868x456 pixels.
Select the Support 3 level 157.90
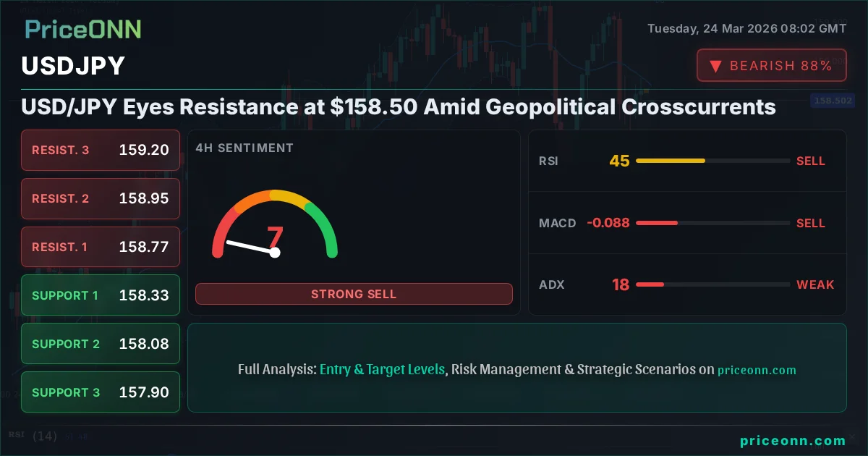[x=101, y=392]
